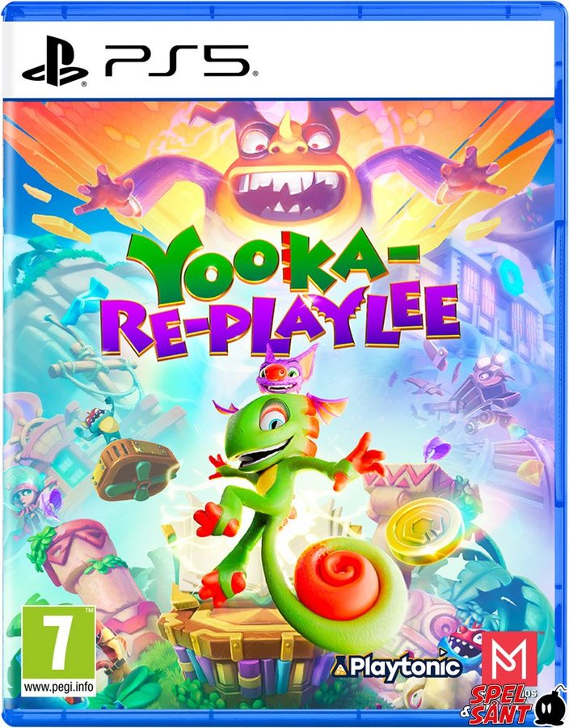This screenshot has width=569, height=728.
Task: Click the purple robot on right side
Action: click(x=483, y=392)
